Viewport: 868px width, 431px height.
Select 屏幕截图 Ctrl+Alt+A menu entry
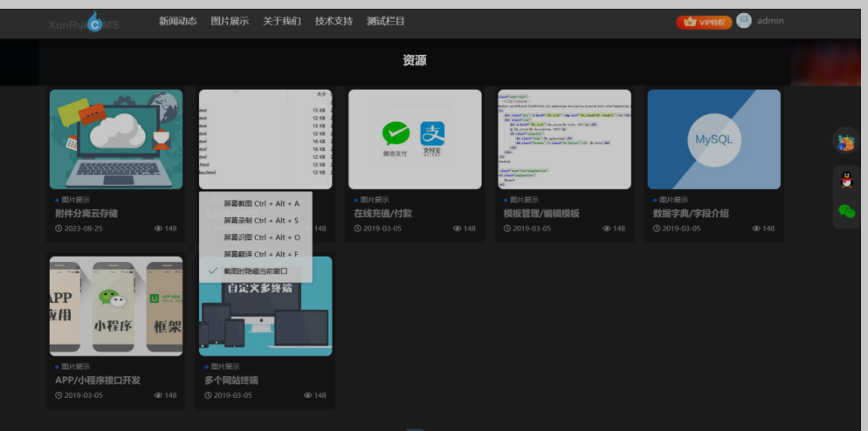(261, 203)
